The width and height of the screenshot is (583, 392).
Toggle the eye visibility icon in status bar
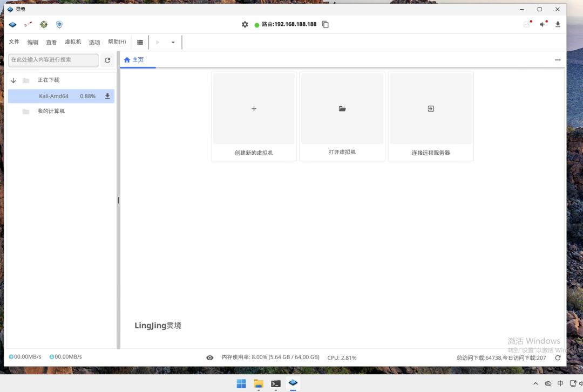point(209,358)
